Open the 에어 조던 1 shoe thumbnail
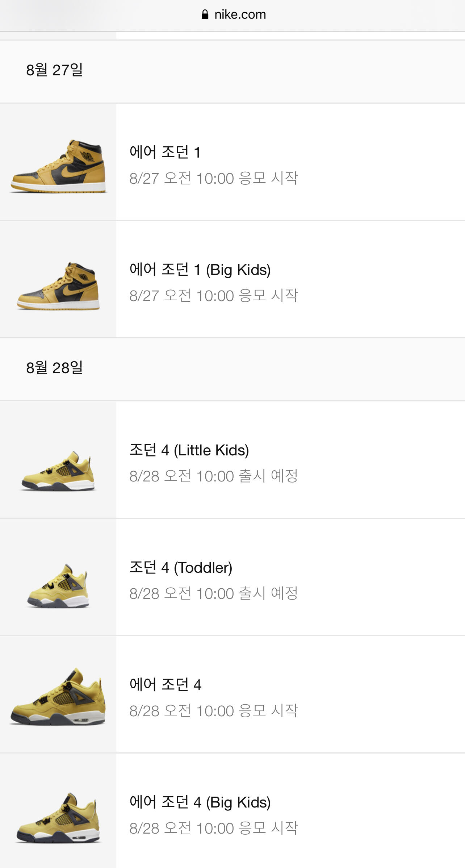The height and width of the screenshot is (868, 465). coord(58,162)
